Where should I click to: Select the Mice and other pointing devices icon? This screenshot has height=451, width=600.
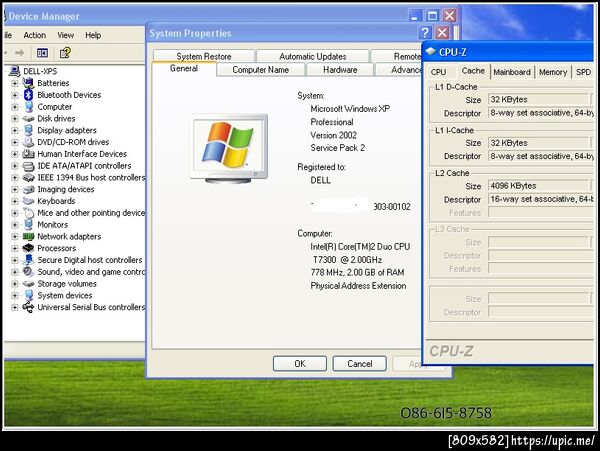[x=28, y=213]
